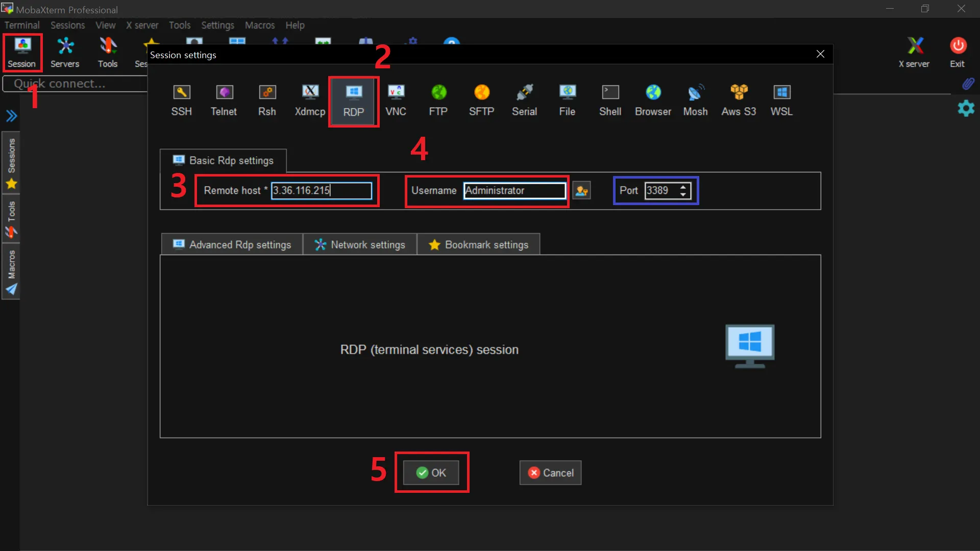Open the Bookmark settings tab

click(479, 245)
